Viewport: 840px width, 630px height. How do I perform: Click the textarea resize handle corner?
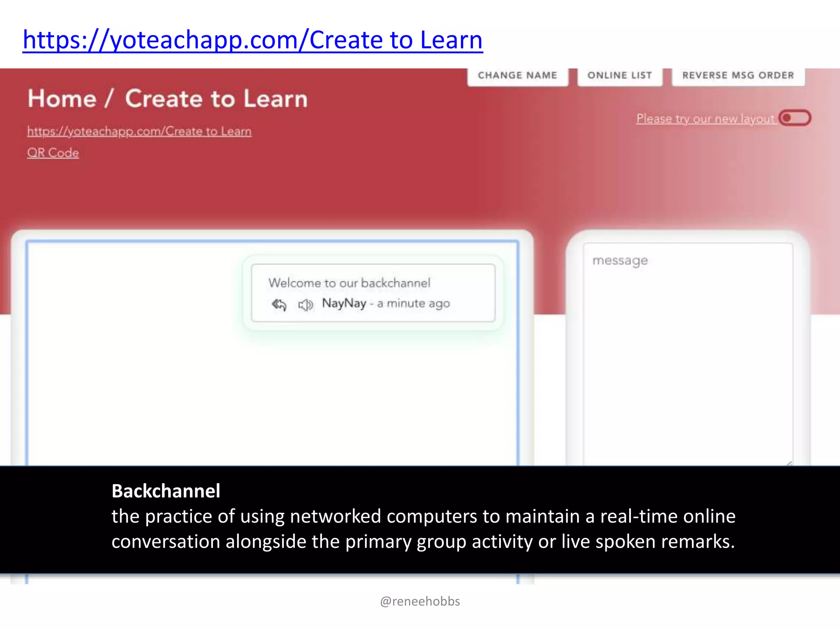click(x=788, y=463)
